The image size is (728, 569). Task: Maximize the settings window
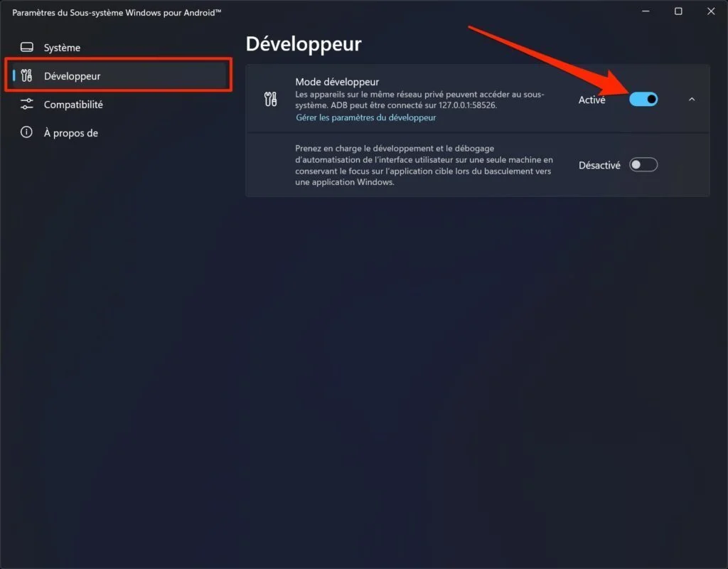point(678,11)
